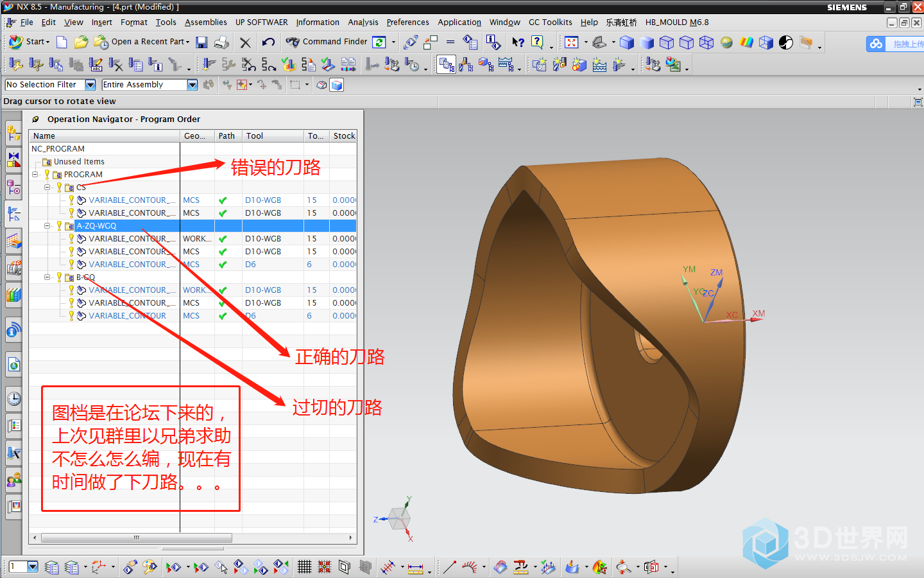Collapse the A-ZQ-WGQ program group
The image size is (924, 578).
pyautogui.click(x=47, y=226)
